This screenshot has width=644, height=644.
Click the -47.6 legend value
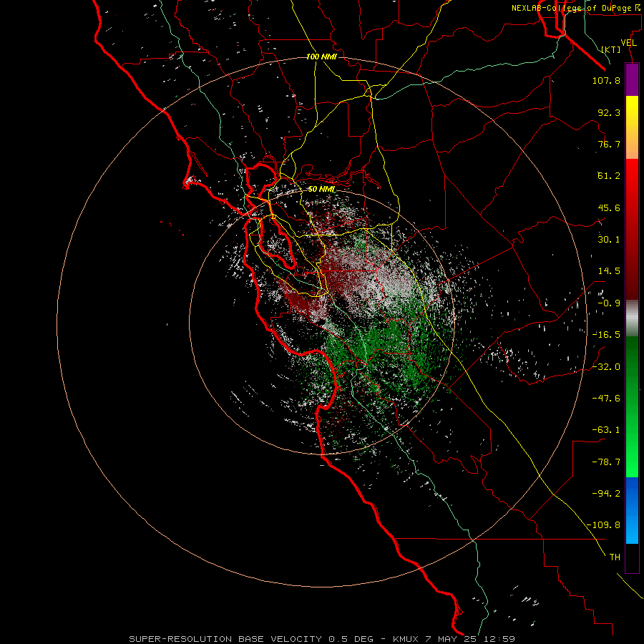tap(606, 399)
